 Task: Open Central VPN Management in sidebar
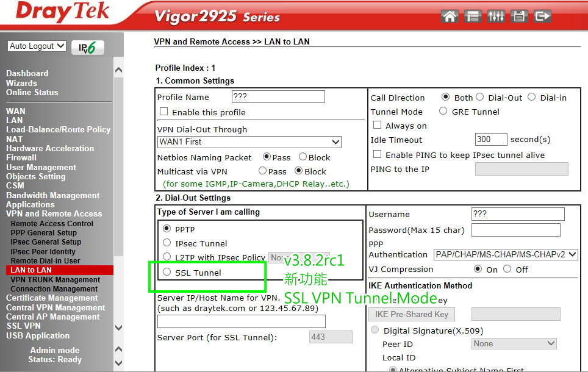pos(56,307)
